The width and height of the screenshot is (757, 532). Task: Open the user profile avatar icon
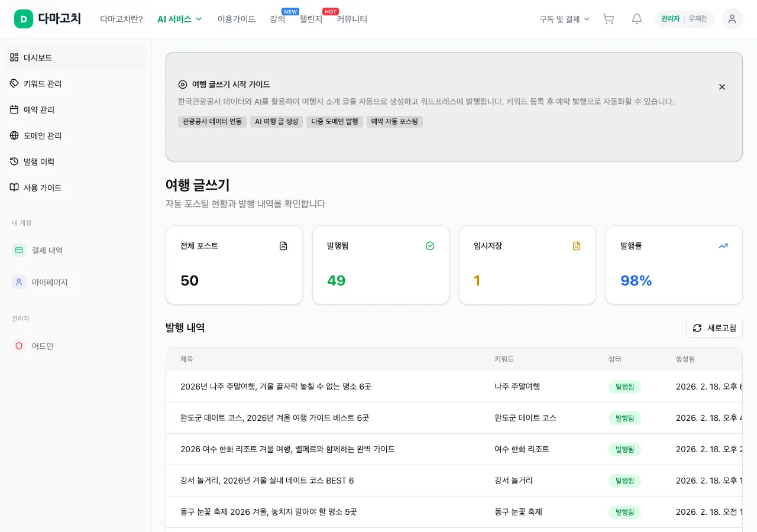coord(732,19)
